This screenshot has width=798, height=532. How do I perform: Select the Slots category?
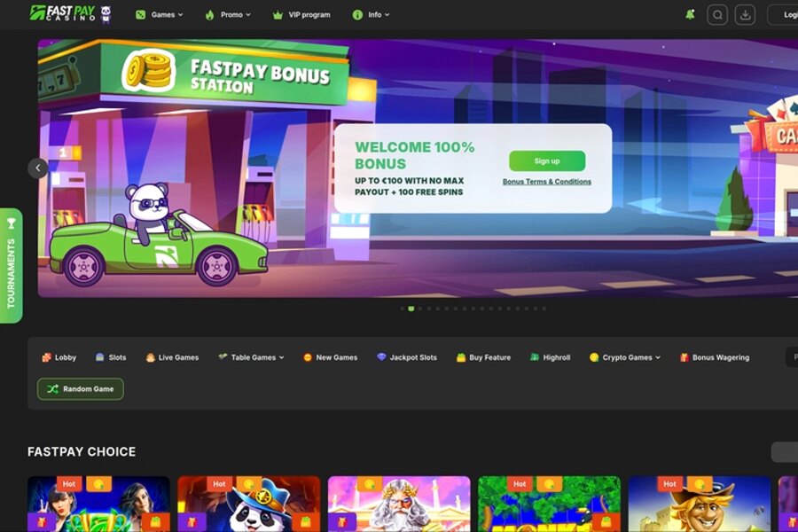pyautogui.click(x=111, y=357)
